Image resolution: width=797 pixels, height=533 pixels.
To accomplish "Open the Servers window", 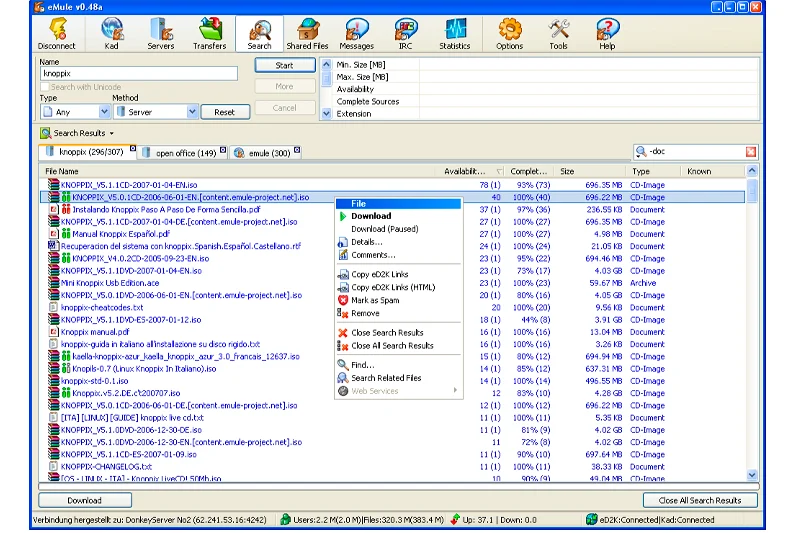I will (x=160, y=33).
